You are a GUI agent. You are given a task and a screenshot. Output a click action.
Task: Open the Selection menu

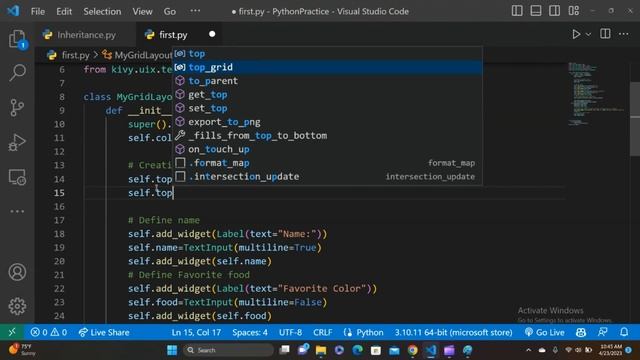click(102, 11)
